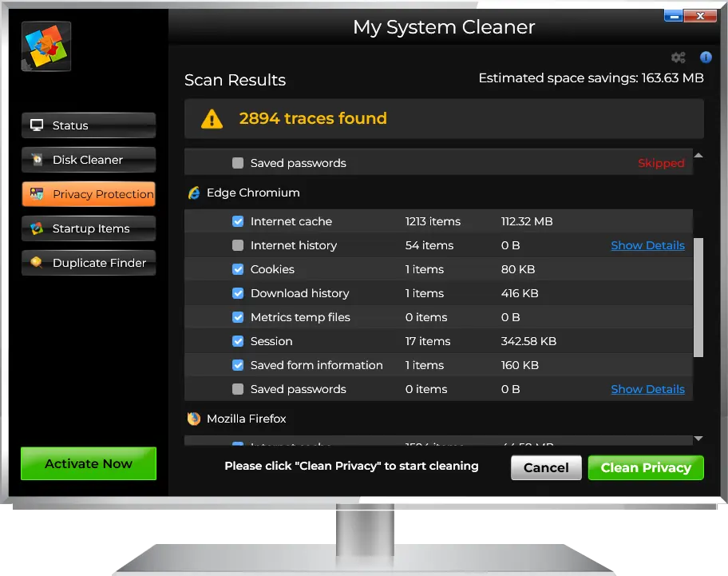Click the 160 KB form information size
Screen dimensions: 728x576
pyautogui.click(x=520, y=365)
